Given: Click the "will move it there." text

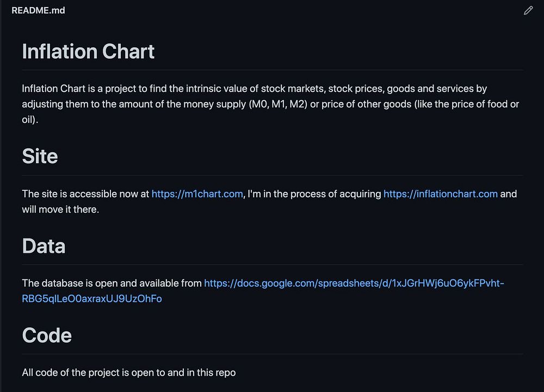Looking at the screenshot, I should (x=60, y=209).
